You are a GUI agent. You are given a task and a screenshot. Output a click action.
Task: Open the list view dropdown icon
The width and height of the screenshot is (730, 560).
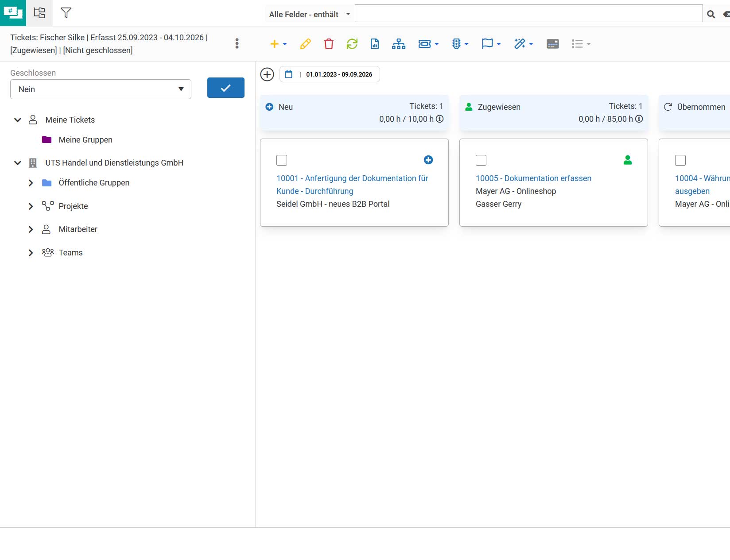pos(581,44)
